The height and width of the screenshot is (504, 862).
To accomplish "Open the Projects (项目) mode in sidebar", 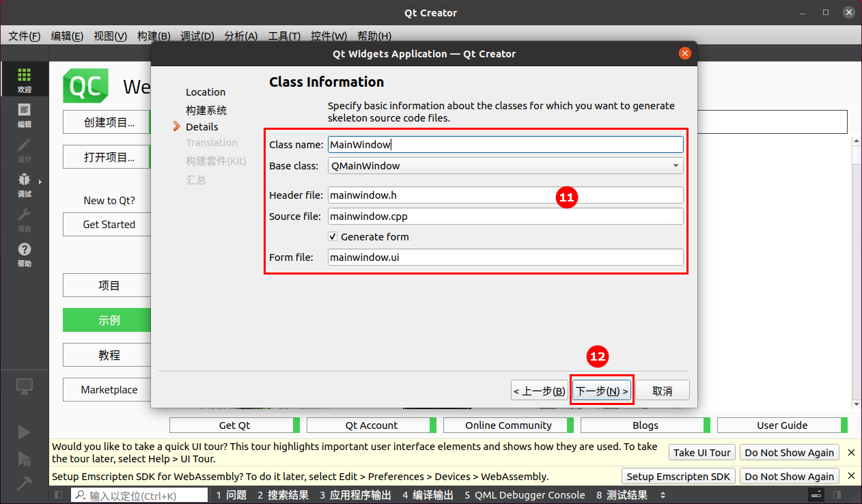I will [24, 219].
